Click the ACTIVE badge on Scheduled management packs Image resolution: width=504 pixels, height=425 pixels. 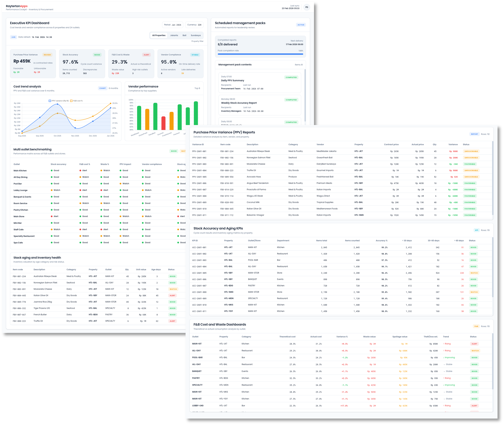tap(301, 25)
